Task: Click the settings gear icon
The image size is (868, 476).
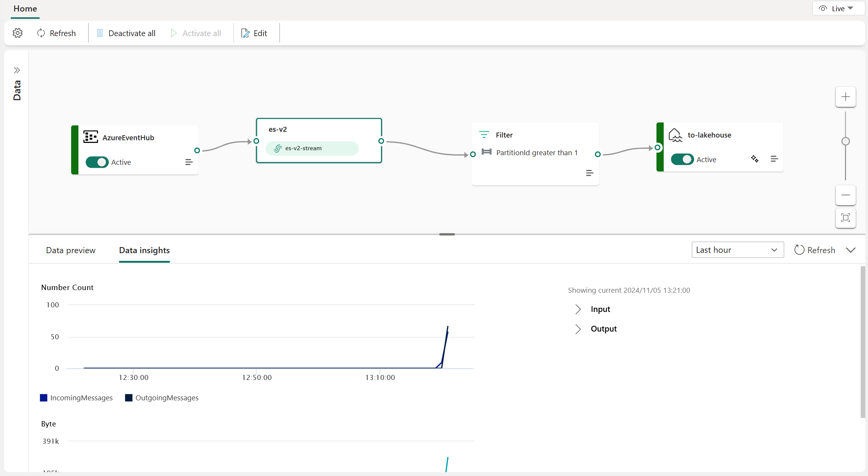Action: (17, 33)
